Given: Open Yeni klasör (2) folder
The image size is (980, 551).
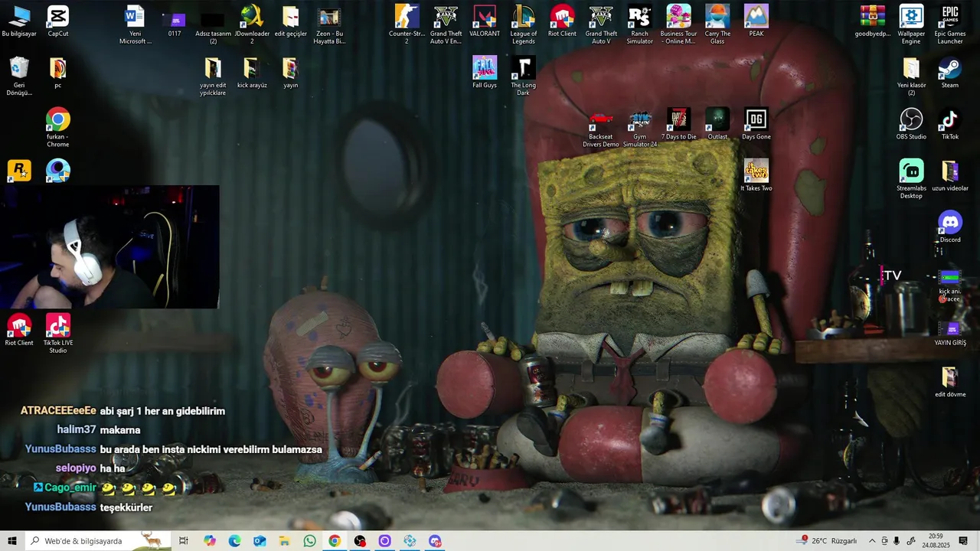Looking at the screenshot, I should click(x=911, y=77).
